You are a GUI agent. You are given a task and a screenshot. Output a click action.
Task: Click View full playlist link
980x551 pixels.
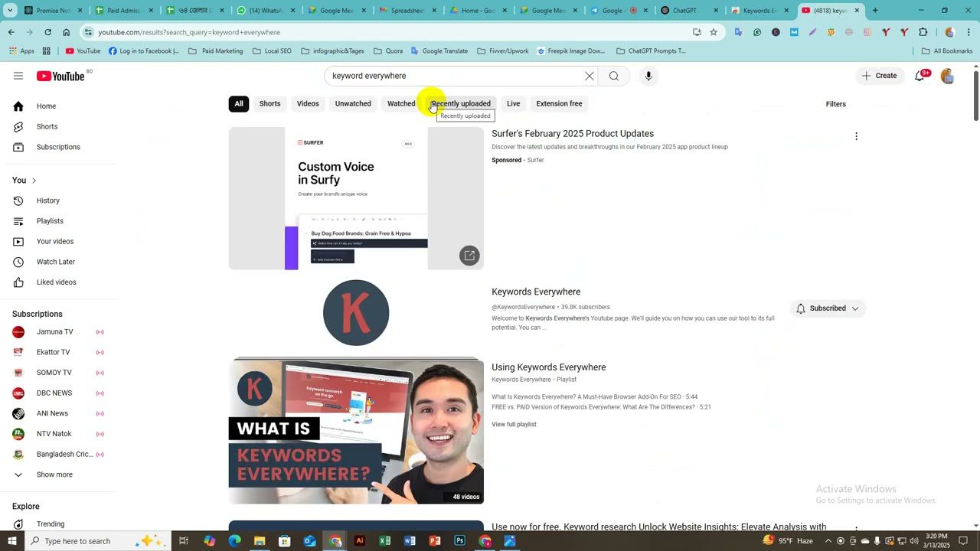coord(514,425)
